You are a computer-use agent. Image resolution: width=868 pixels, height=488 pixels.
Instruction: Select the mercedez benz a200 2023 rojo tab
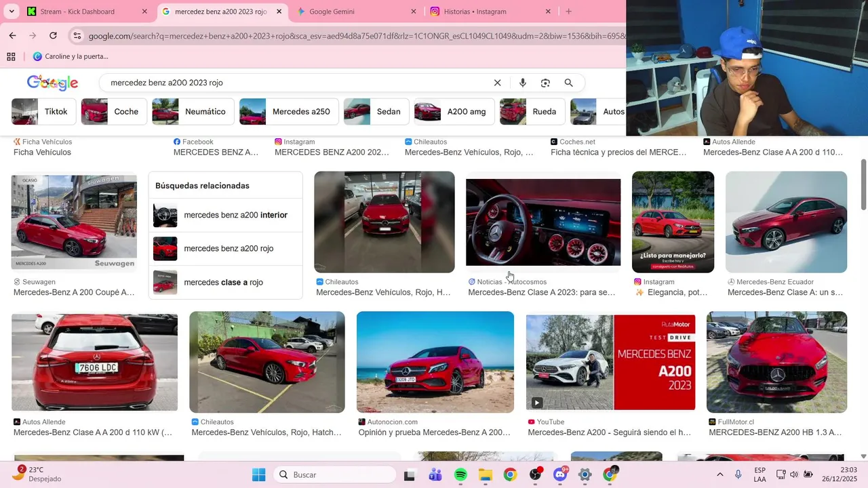tap(220, 12)
